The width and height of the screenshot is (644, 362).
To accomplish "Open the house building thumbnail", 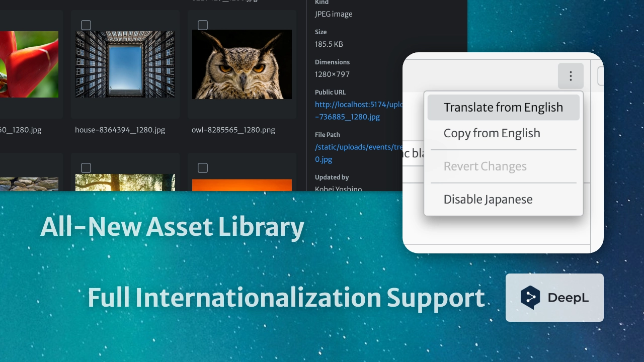I will (125, 64).
